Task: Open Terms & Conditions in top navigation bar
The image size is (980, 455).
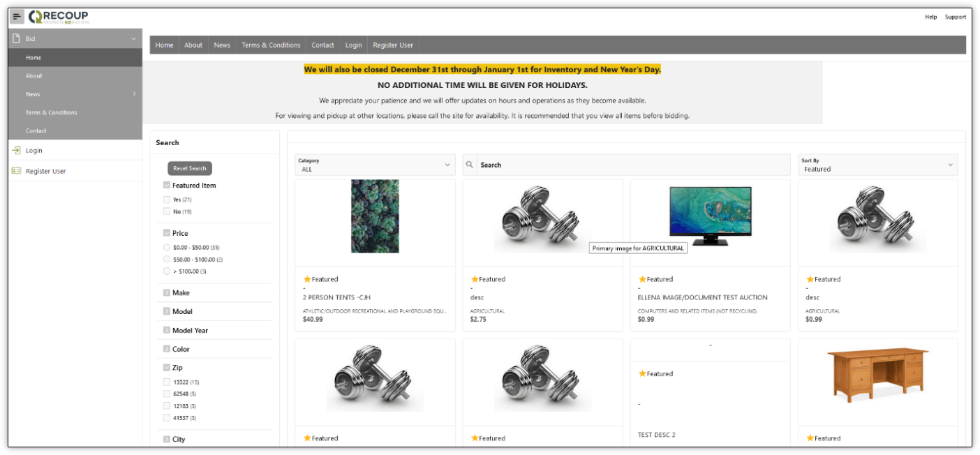Action: [271, 45]
